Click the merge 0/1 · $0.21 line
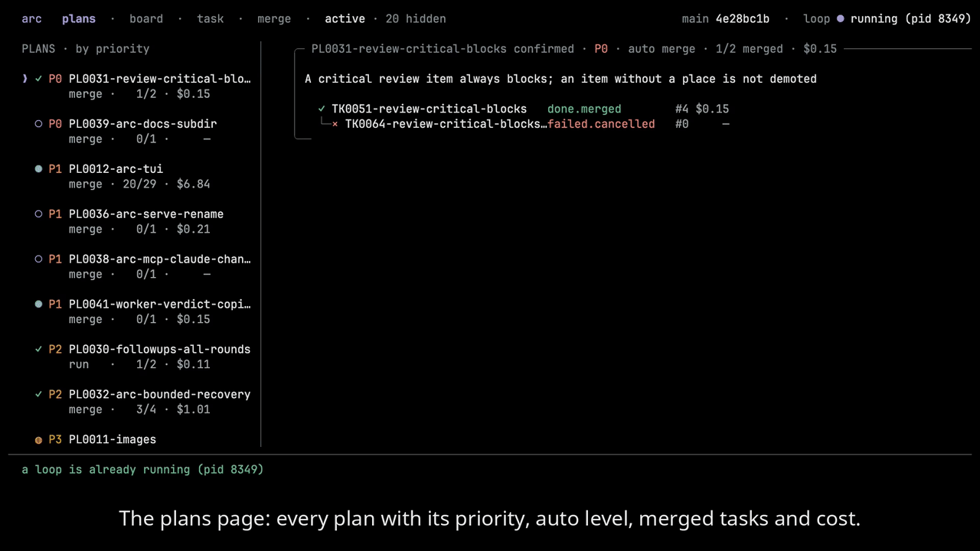Image resolution: width=980 pixels, height=551 pixels. coord(139,230)
